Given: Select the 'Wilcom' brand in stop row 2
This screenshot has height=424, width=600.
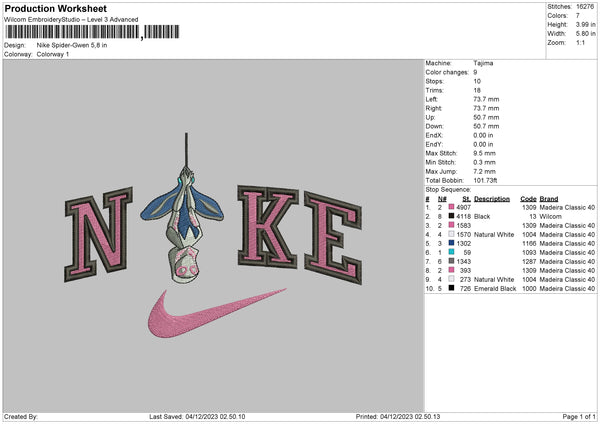Looking at the screenshot, I should [551, 216].
